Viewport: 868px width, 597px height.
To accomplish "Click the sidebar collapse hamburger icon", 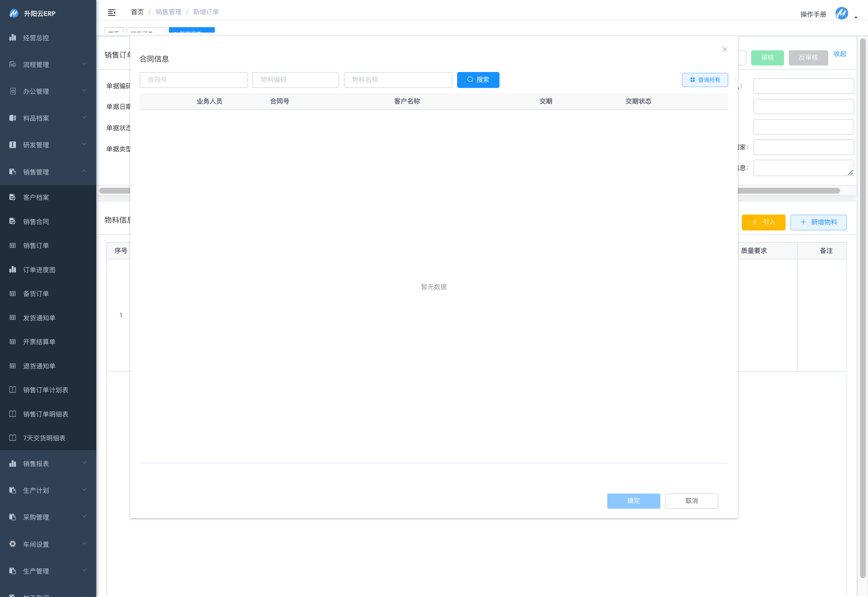I will point(111,13).
